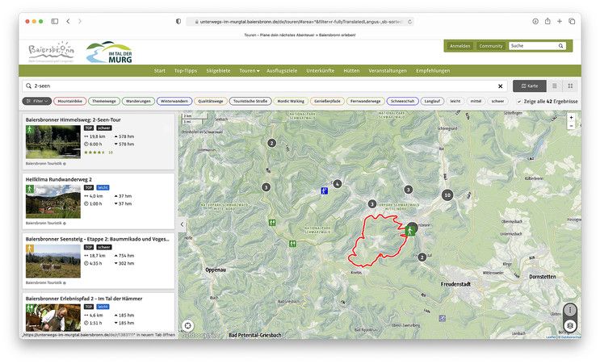Open the Skigebiete menu item
This screenshot has width=600, height=364.
(x=218, y=71)
